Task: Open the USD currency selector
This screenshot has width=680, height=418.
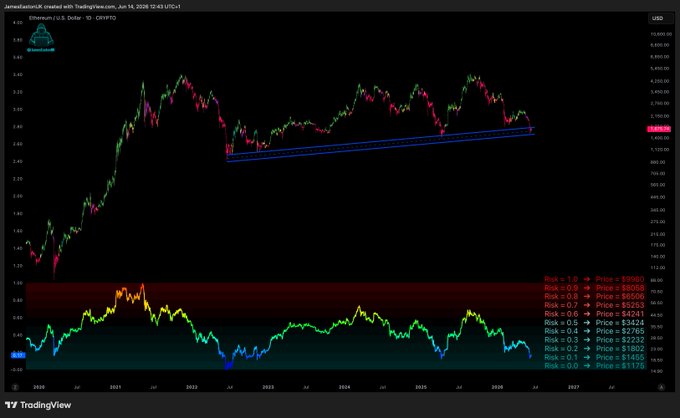Action: [660, 18]
